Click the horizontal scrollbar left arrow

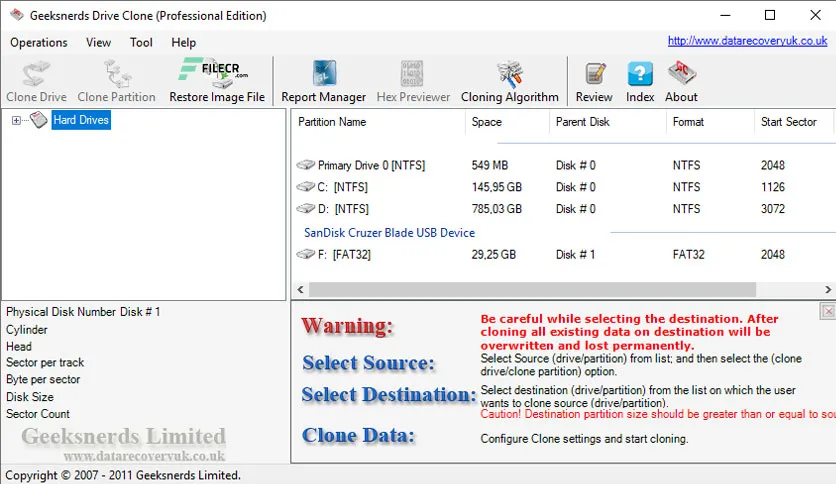[300, 289]
